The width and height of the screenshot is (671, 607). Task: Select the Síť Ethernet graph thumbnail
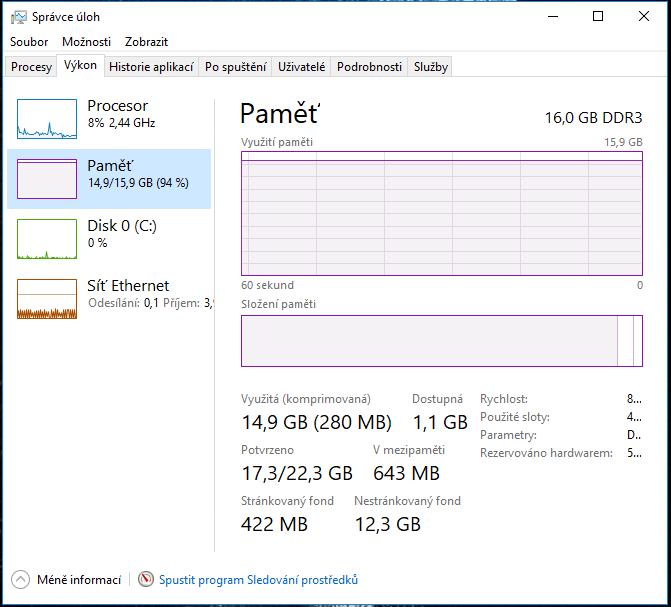[47, 299]
